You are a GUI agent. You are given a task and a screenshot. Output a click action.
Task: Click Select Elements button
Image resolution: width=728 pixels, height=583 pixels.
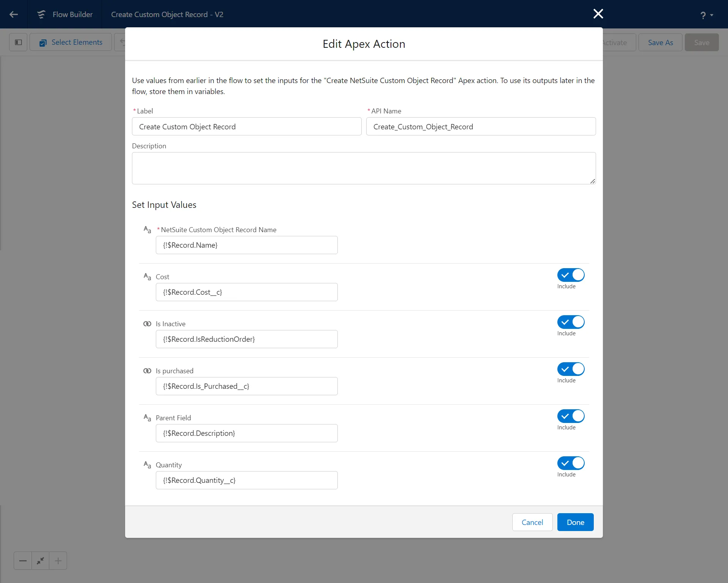[x=71, y=42]
